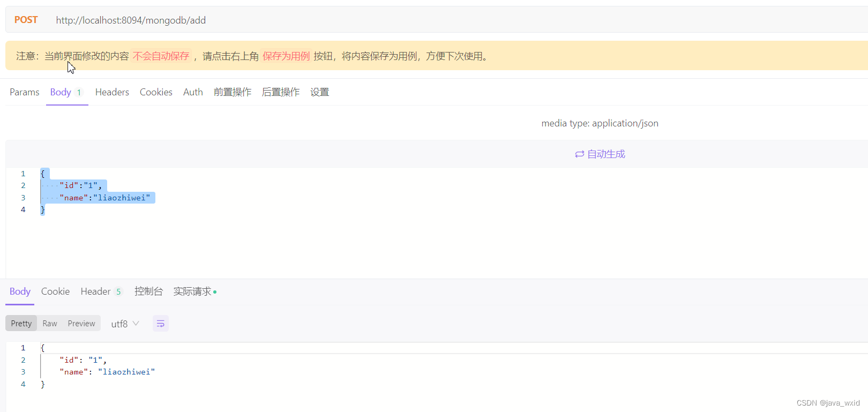Click the response "id": "1" line
868x412 pixels.
tap(83, 360)
